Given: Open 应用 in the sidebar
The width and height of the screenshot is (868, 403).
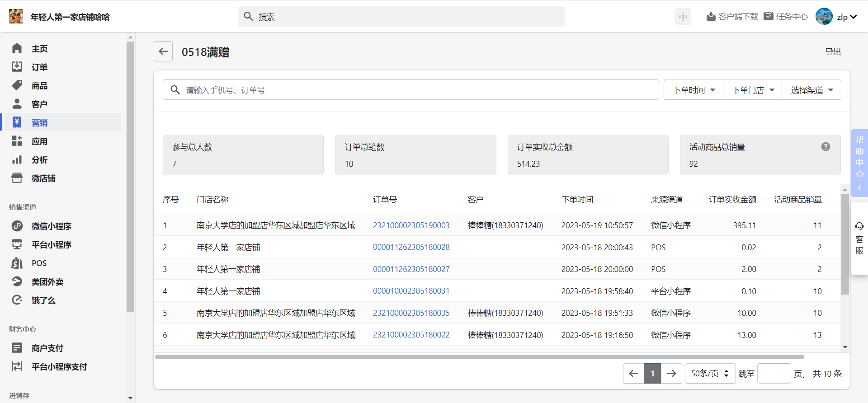Looking at the screenshot, I should click(x=40, y=141).
